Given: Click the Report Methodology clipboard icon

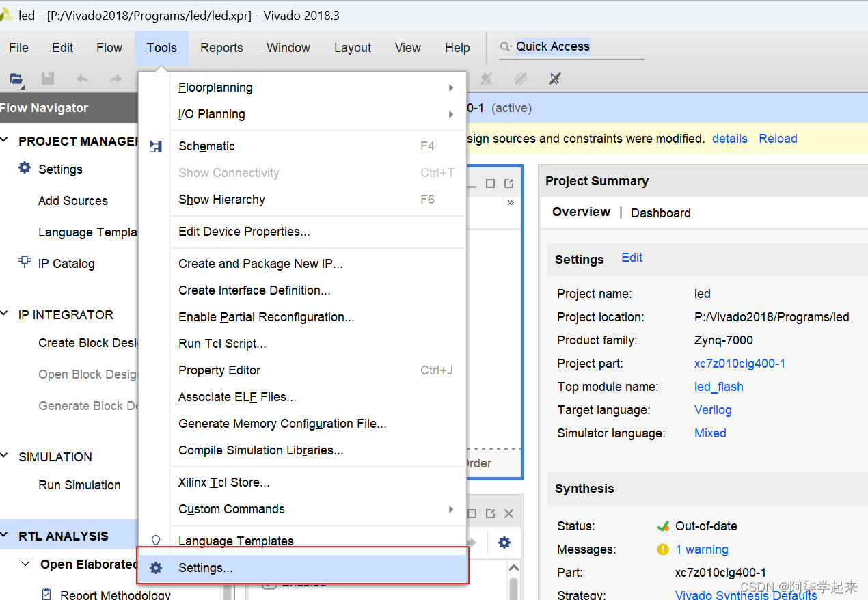Looking at the screenshot, I should coord(46,594).
